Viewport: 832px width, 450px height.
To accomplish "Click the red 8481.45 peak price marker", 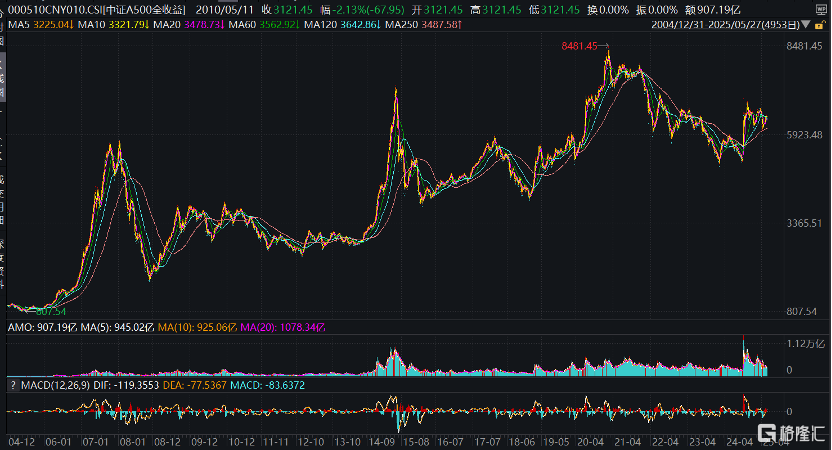I will click(579, 46).
